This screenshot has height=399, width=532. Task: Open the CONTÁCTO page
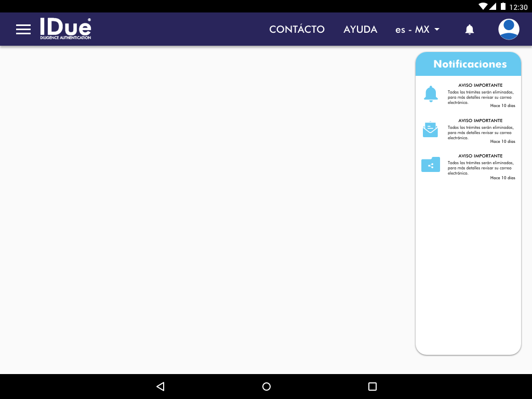[x=297, y=30]
